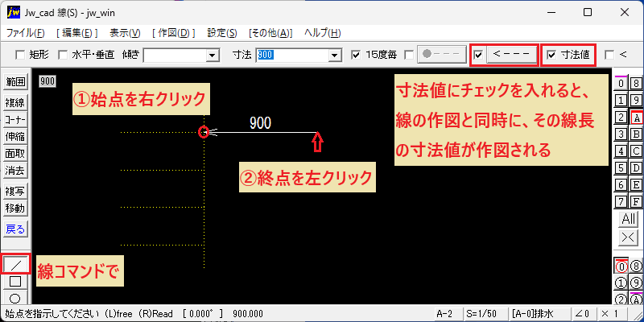The width and height of the screenshot is (644, 322).
Task: Select layer C in square layer panel
Action: point(636,151)
